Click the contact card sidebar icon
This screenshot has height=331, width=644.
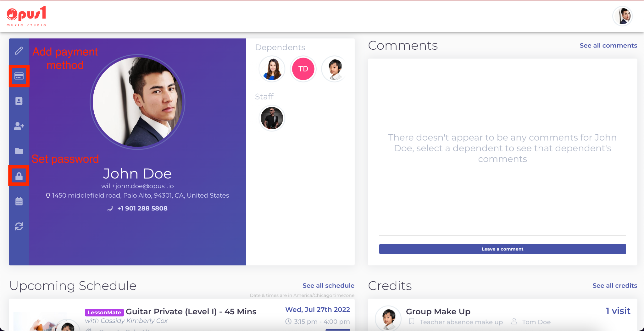tap(19, 101)
